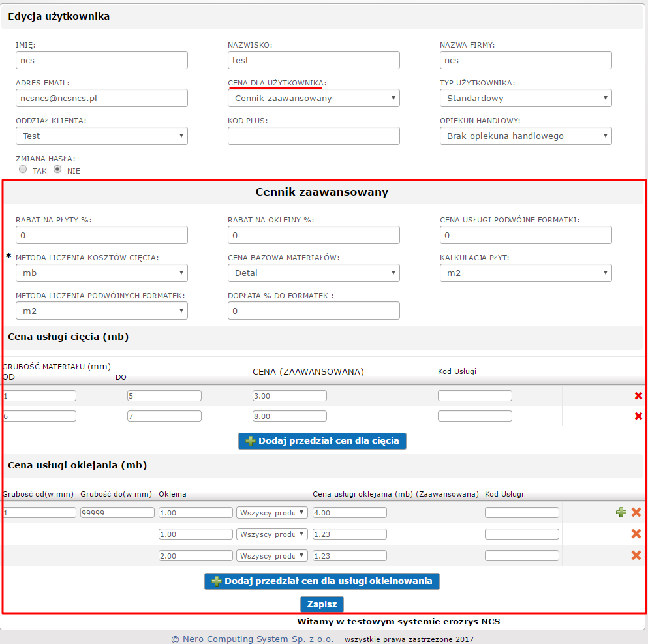Delete the cutting price row starting at 1 mm
This screenshot has width=648, height=644.
[x=638, y=396]
